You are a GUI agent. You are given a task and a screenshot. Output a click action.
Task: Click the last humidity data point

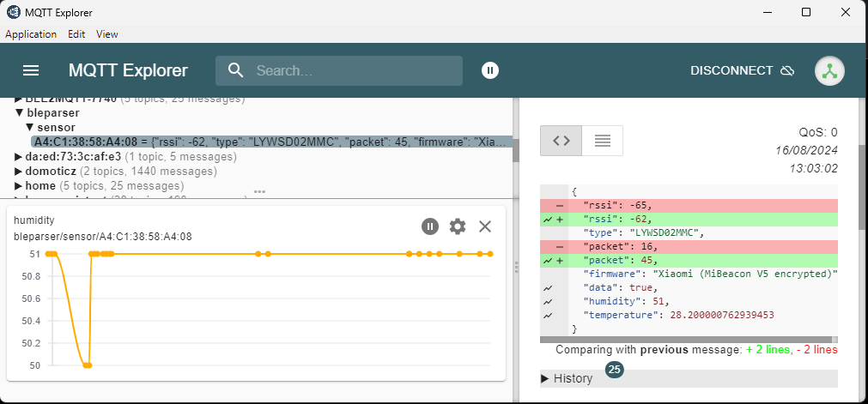pos(490,254)
